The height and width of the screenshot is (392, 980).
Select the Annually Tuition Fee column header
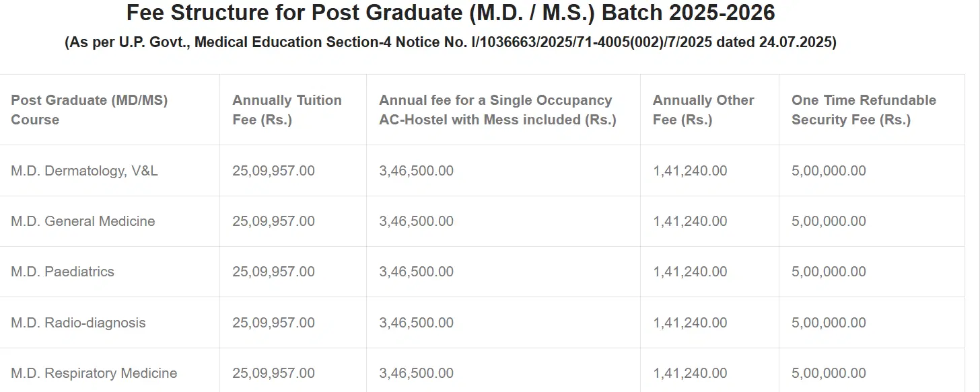coord(287,110)
